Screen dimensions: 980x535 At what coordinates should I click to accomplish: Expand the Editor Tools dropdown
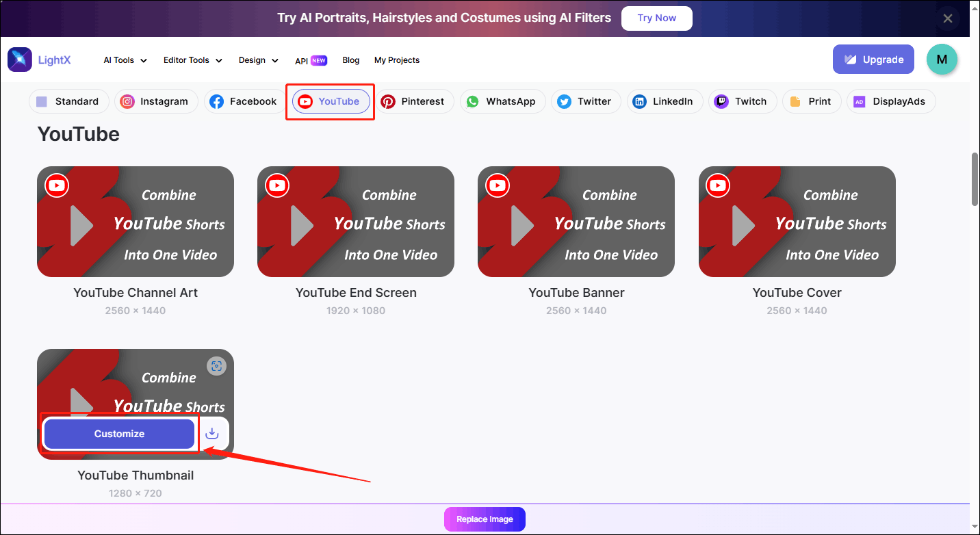(x=193, y=60)
